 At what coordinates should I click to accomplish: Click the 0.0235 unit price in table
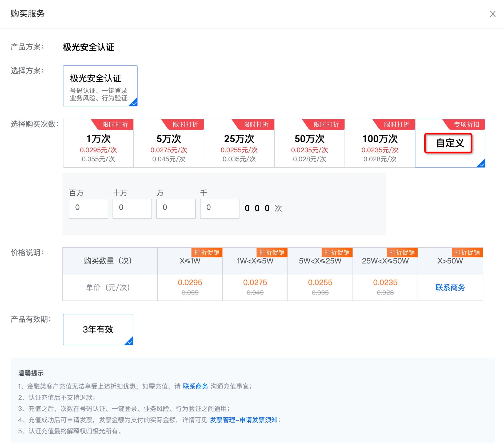pyautogui.click(x=385, y=282)
